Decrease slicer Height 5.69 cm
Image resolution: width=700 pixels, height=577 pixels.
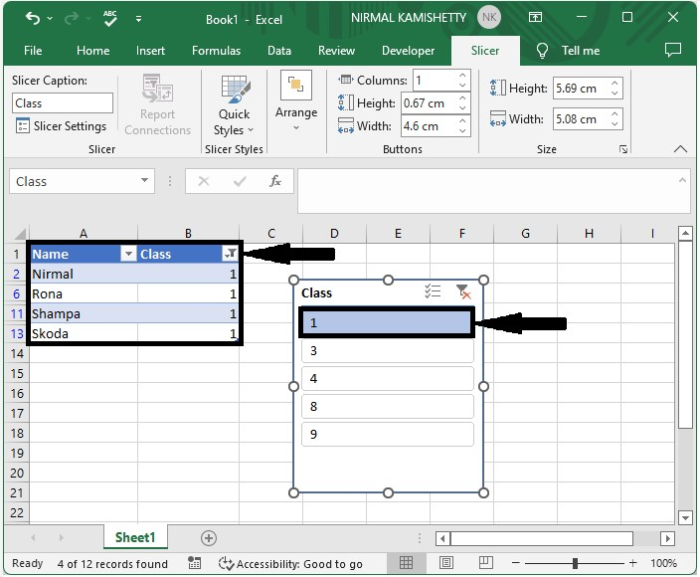click(x=615, y=93)
